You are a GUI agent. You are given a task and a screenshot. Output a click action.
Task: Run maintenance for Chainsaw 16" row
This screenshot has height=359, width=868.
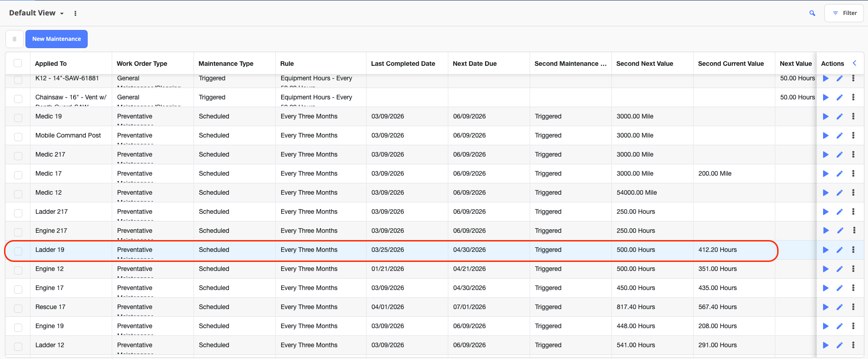click(x=826, y=98)
